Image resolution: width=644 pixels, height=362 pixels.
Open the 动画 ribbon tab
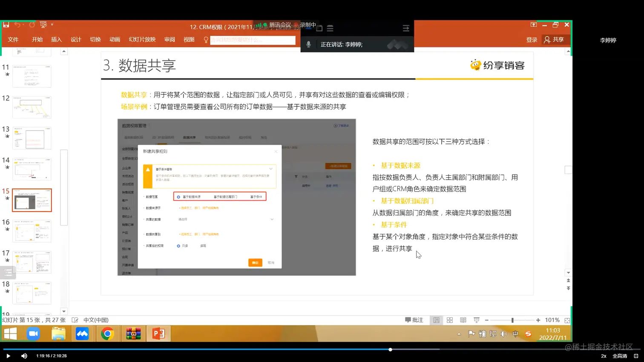coord(115,40)
